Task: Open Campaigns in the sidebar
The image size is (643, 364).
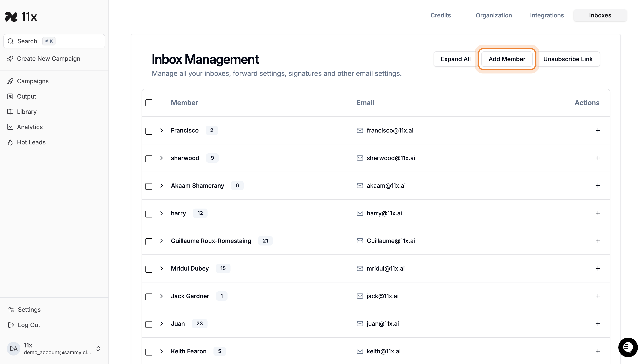Action: (33, 81)
